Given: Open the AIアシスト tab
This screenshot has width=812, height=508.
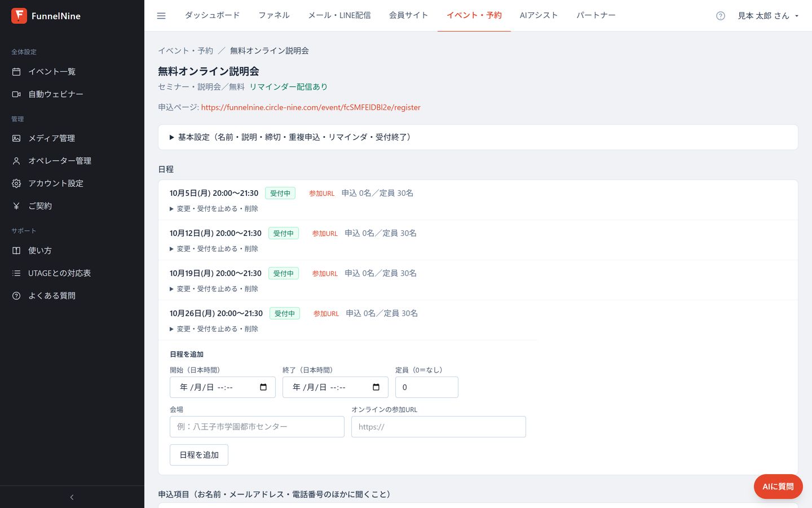Looking at the screenshot, I should (539, 15).
